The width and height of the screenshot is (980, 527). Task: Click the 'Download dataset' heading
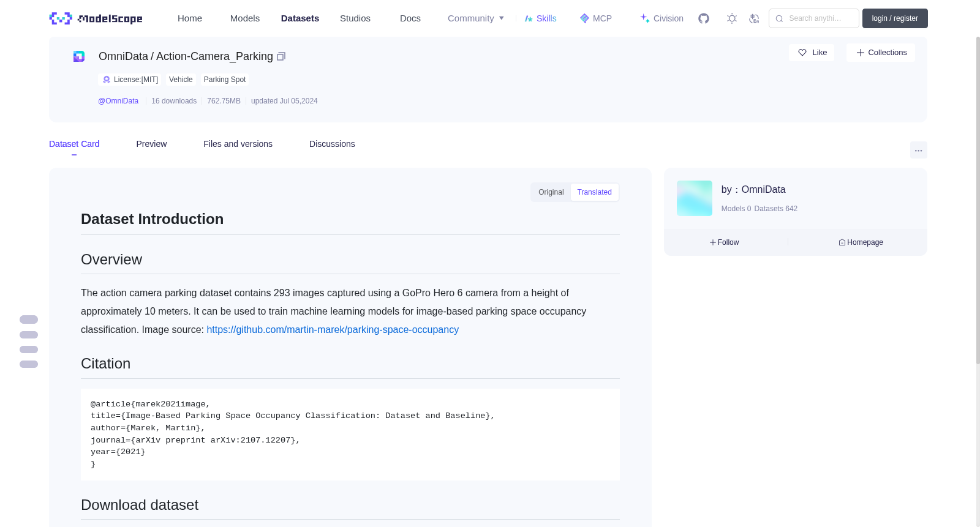(x=140, y=505)
